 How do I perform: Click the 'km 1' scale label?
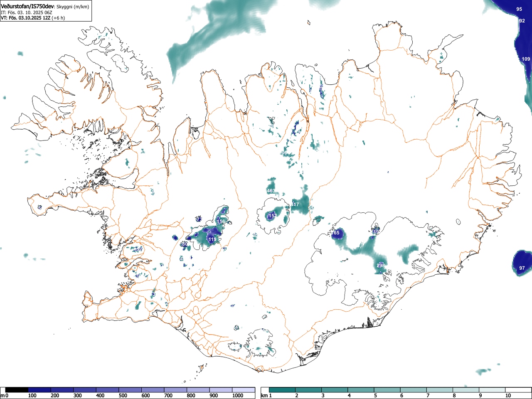pos(266,396)
